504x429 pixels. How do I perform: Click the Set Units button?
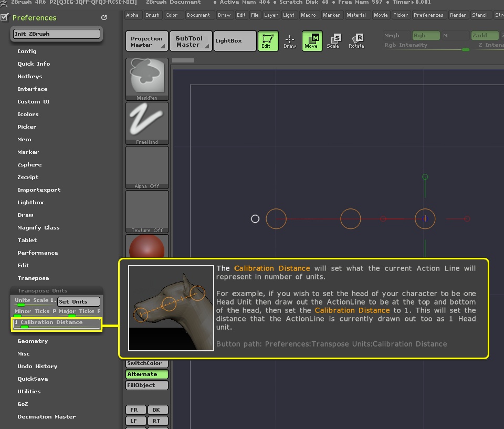pos(79,301)
